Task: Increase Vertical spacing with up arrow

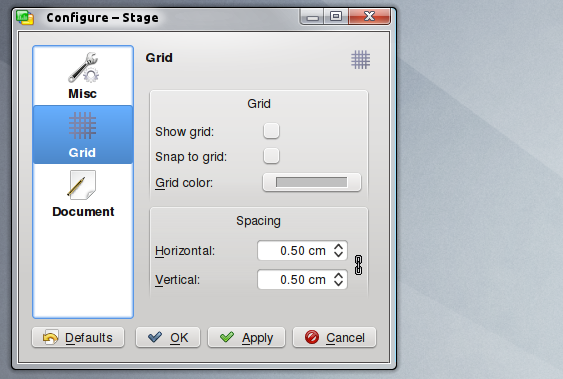Action: pyautogui.click(x=338, y=276)
